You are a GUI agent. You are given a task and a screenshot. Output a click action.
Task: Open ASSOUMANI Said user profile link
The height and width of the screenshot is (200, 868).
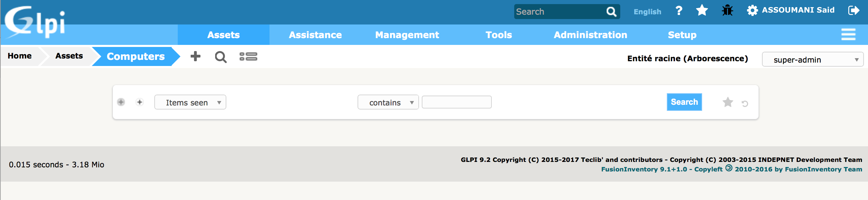tap(798, 10)
